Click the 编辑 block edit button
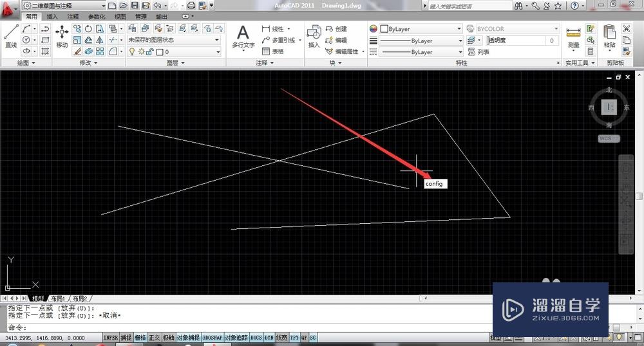This screenshot has width=644, height=346. coord(336,40)
